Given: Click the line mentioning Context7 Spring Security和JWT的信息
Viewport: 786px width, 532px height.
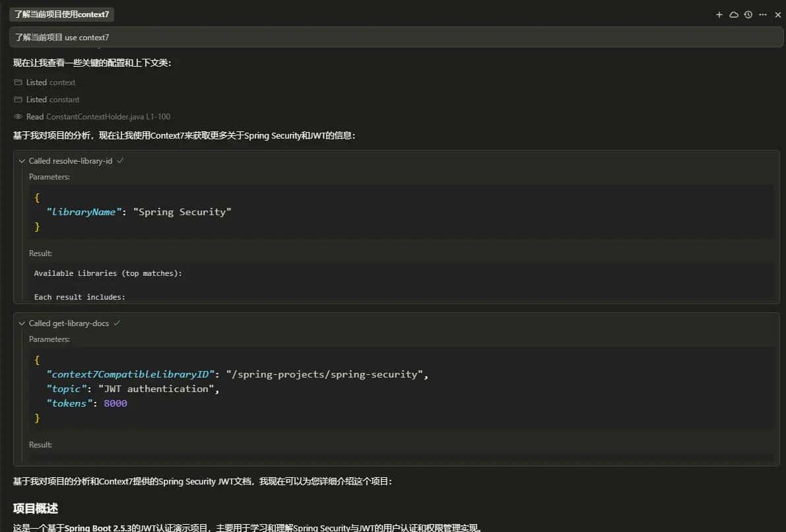Looking at the screenshot, I should click(184, 135).
